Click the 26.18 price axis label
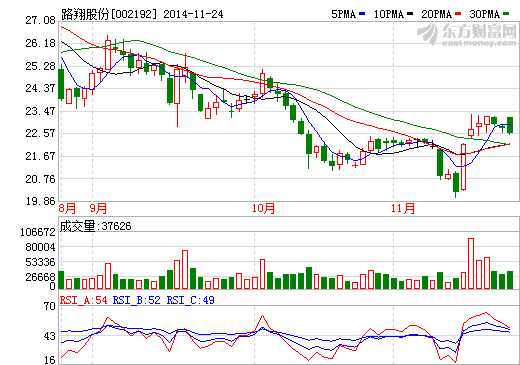 [40, 43]
